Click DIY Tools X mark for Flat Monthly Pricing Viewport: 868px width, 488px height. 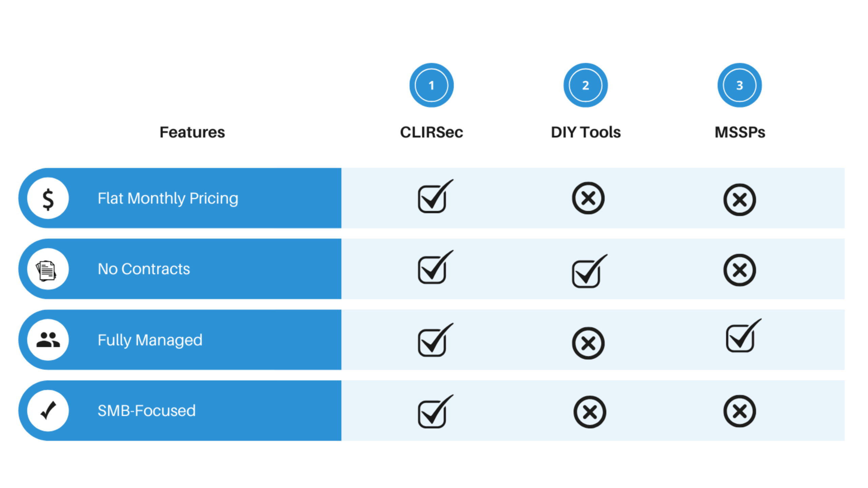588,198
